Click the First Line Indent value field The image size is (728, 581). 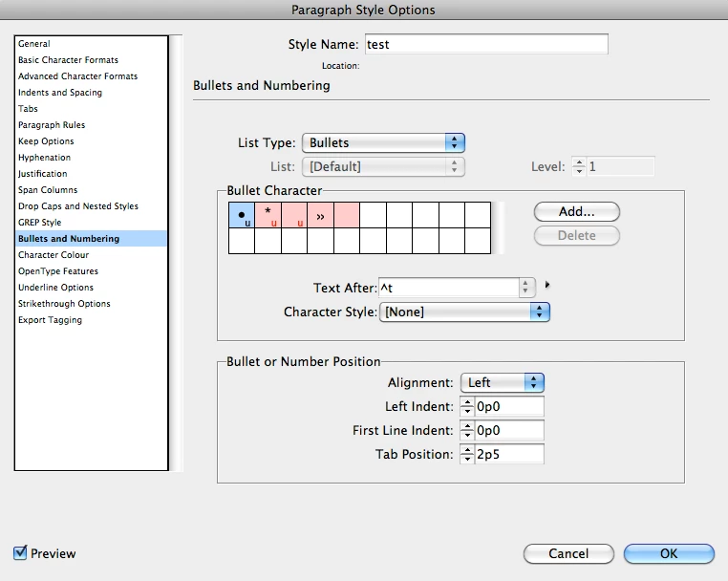[x=509, y=431]
